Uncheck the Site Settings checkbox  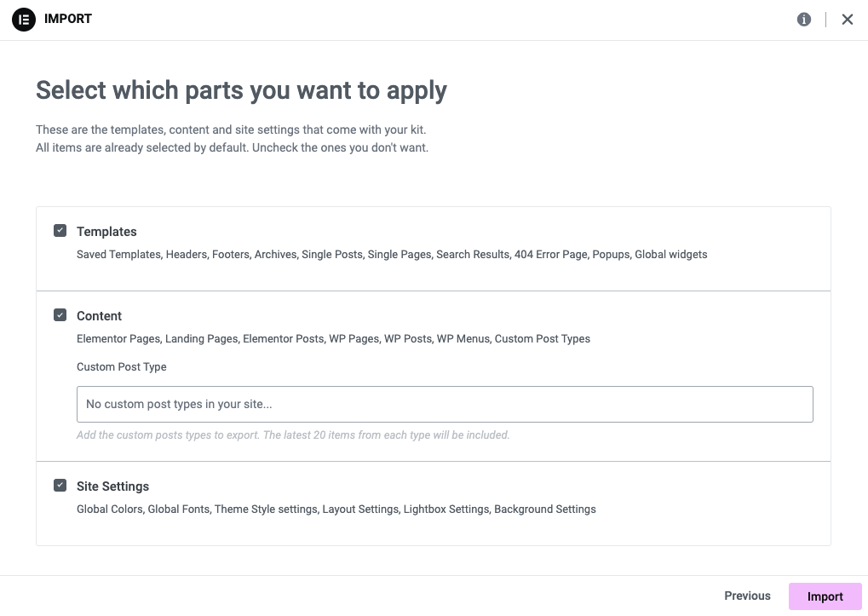tap(60, 486)
